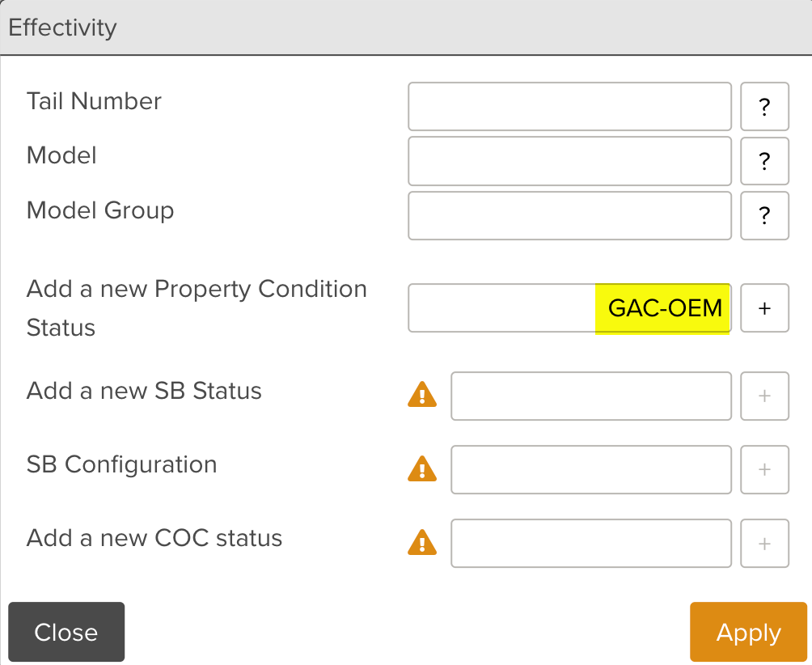812x665 pixels.
Task: Click the COC status warning triangle icon
Action: (421, 543)
